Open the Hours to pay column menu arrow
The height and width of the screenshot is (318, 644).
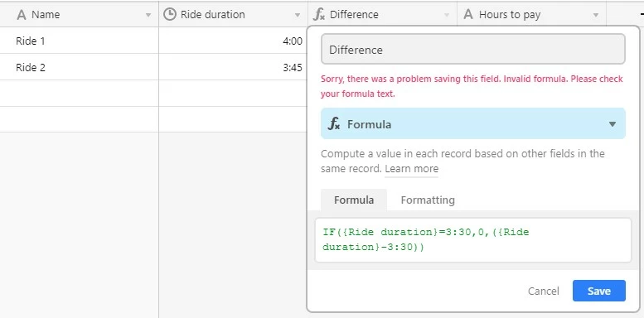click(x=596, y=16)
